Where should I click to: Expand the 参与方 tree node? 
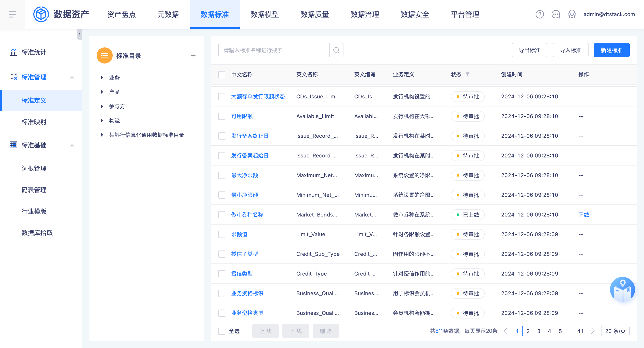[x=102, y=106]
